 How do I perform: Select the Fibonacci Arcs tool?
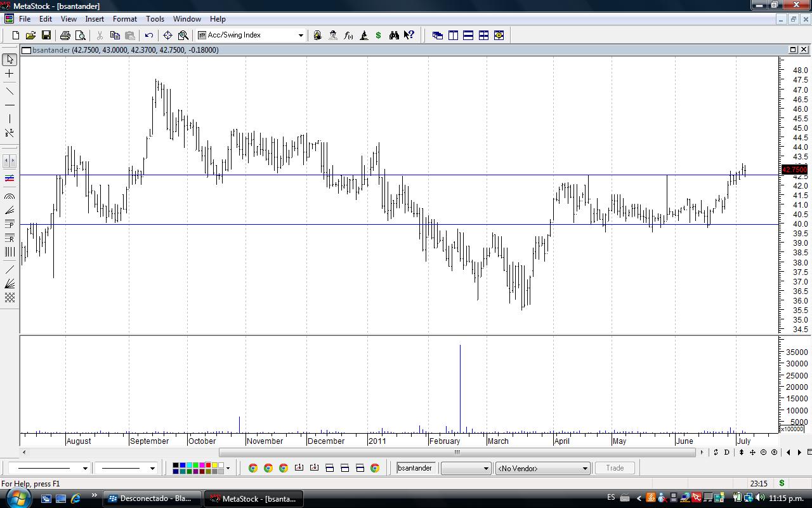pos(10,197)
